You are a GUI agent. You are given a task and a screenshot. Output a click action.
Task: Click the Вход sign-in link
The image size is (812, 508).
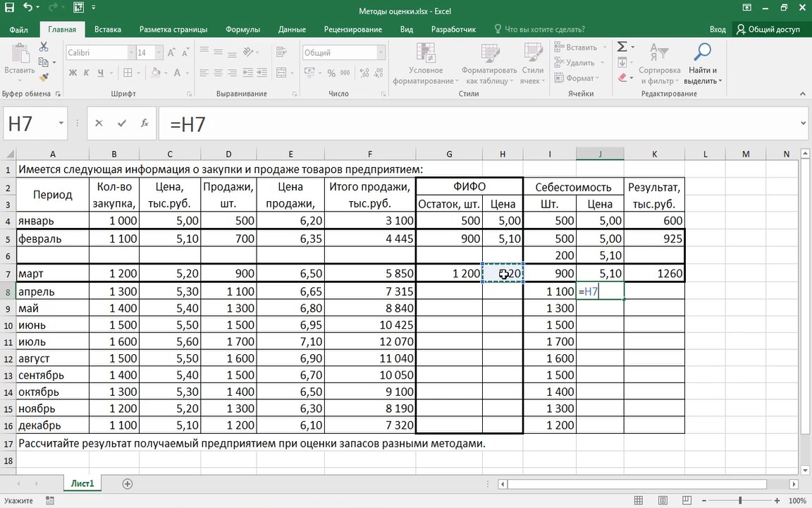click(x=718, y=30)
